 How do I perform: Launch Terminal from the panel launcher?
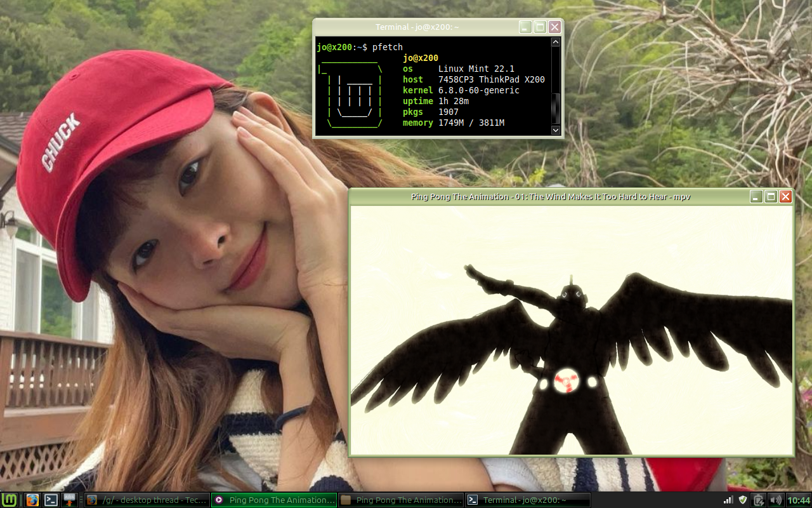(x=51, y=500)
